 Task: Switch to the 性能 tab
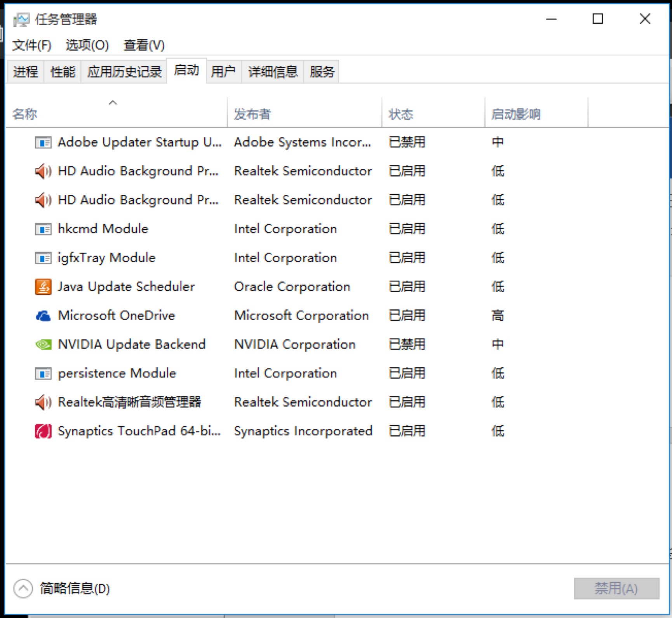[63, 72]
